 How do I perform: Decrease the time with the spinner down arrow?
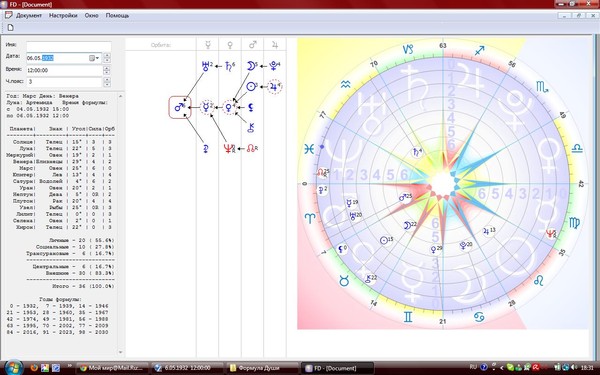click(107, 72)
